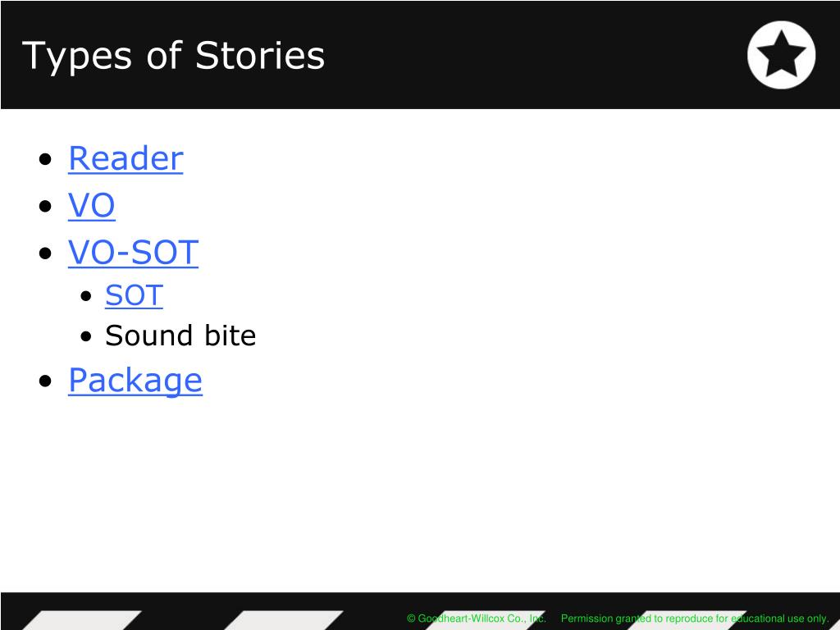840x630 pixels.
Task: Click the leftmost white clapperboard stripe
Action: [x=81, y=620]
